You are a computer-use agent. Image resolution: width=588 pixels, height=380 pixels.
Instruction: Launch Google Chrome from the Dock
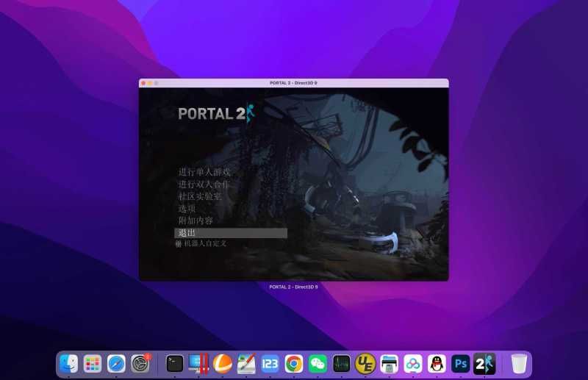(294, 364)
